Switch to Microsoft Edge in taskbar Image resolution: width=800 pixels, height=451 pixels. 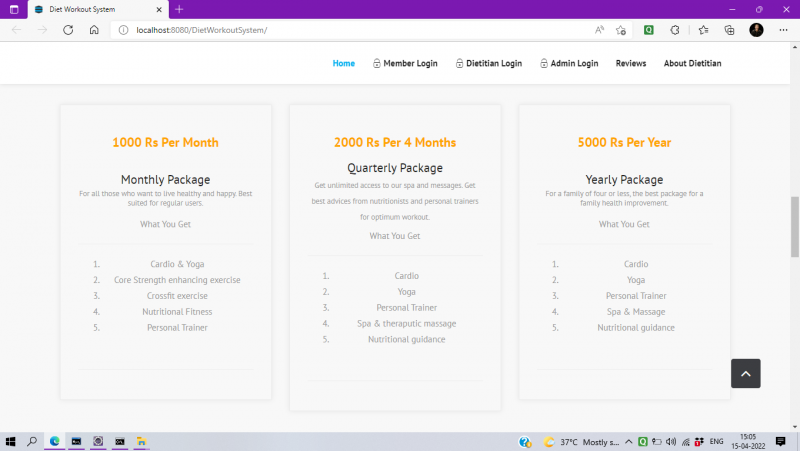55,441
